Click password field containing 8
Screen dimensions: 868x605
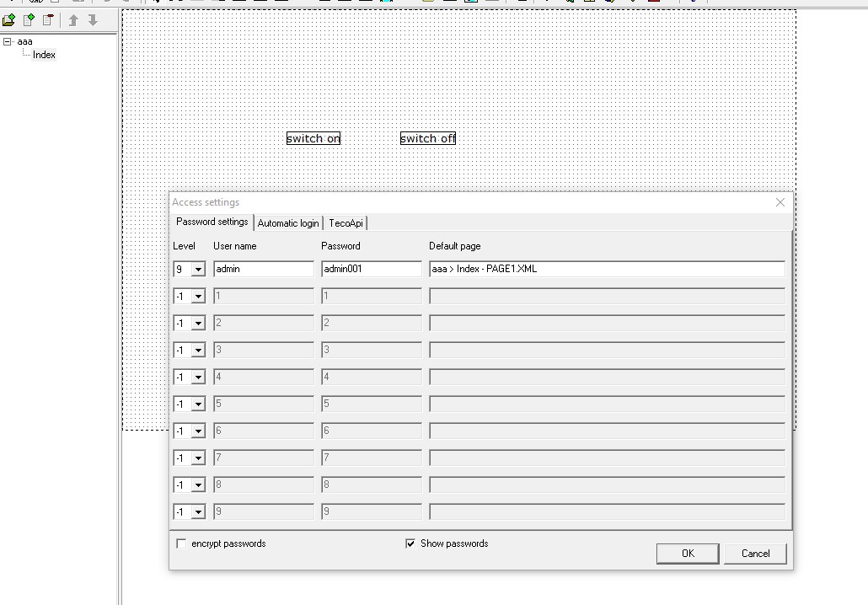372,485
